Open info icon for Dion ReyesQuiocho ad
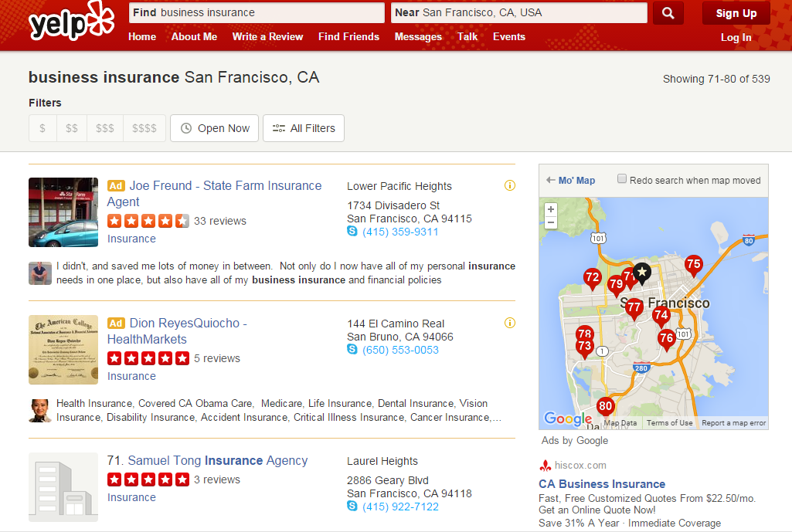Image resolution: width=792 pixels, height=532 pixels. pyautogui.click(x=510, y=323)
